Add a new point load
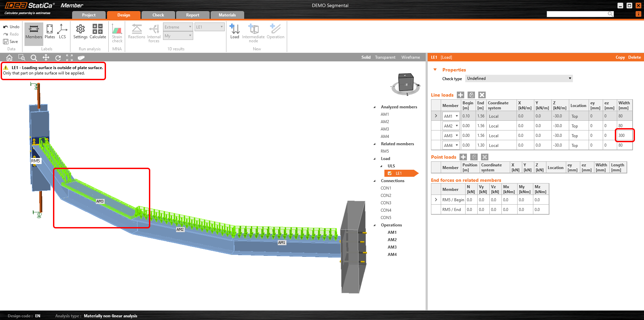The width and height of the screenshot is (644, 320). point(463,157)
